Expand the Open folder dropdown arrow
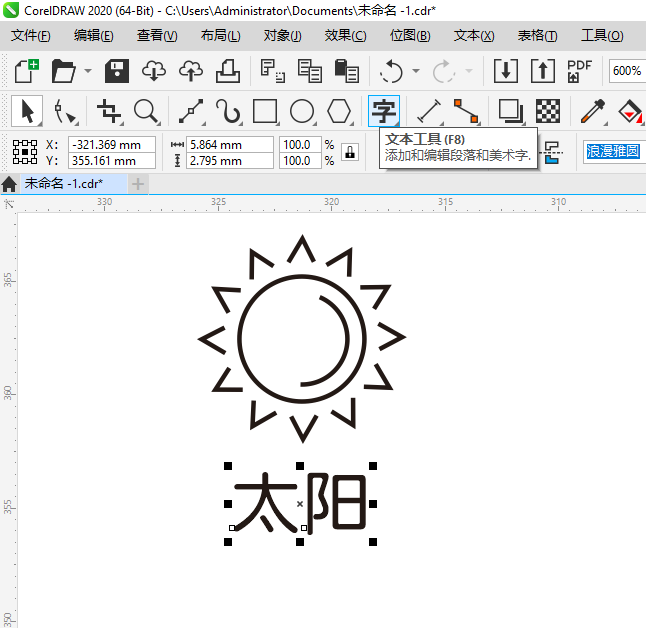The height and width of the screenshot is (628, 646). click(88, 71)
